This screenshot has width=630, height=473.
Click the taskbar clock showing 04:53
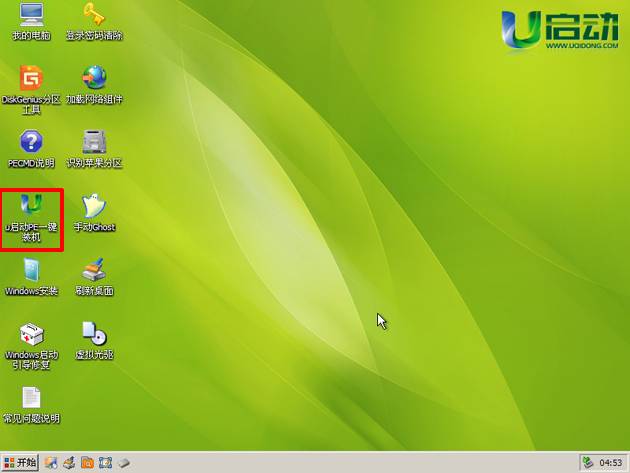(610, 463)
